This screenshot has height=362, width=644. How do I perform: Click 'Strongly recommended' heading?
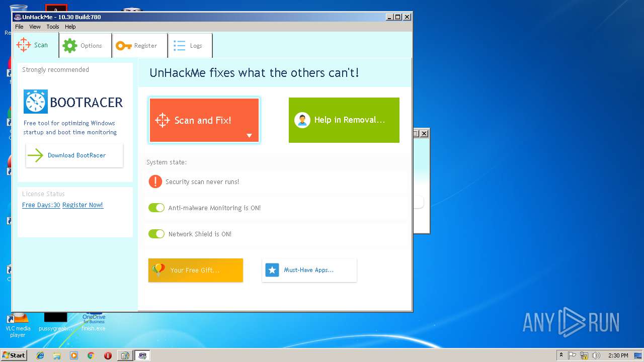(x=55, y=70)
